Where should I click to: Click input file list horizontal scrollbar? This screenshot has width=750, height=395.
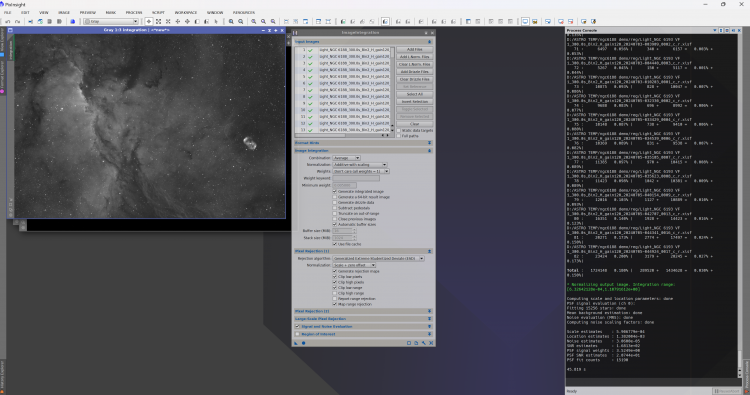pyautogui.click(x=343, y=135)
